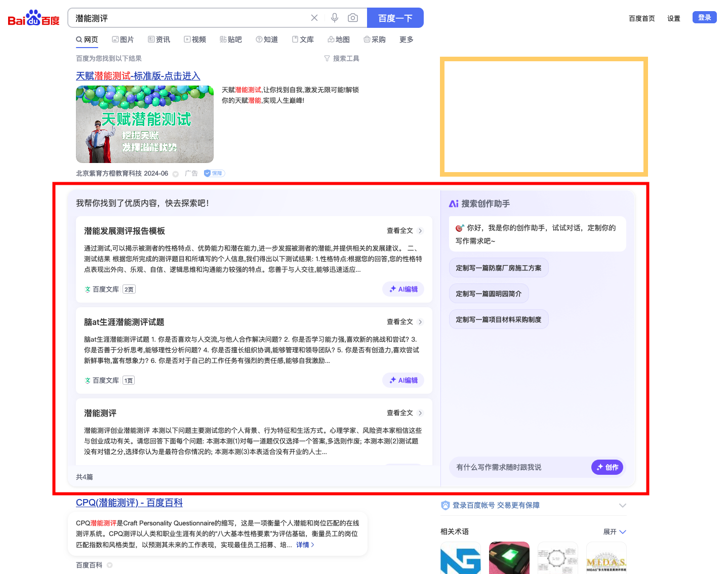Choose 定制写一篇圆明园简介 suggestion
This screenshot has height=574, width=728.
point(489,294)
